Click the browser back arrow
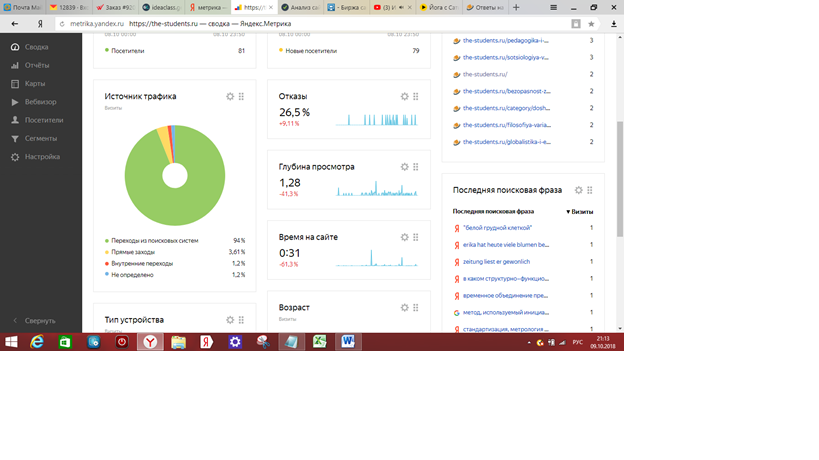Image resolution: width=819 pixels, height=460 pixels. click(15, 24)
